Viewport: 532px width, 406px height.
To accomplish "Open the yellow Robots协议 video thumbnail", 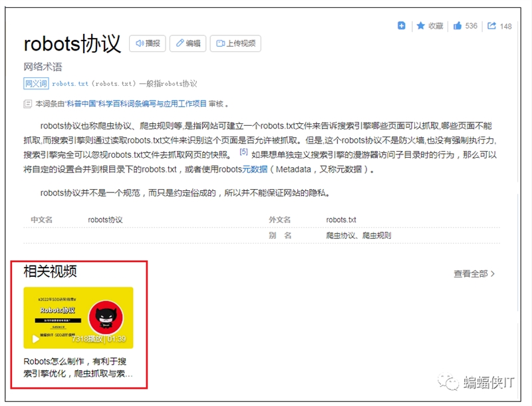I will 78,317.
